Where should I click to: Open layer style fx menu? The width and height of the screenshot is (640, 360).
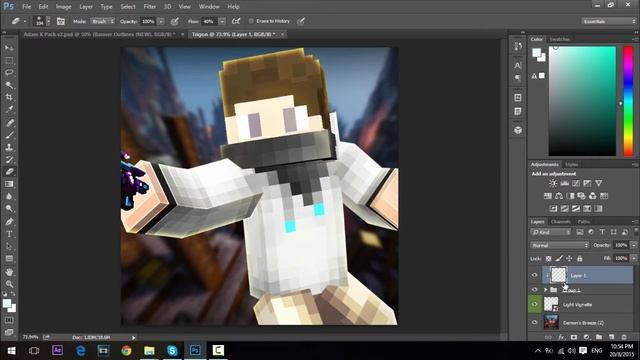coord(561,337)
